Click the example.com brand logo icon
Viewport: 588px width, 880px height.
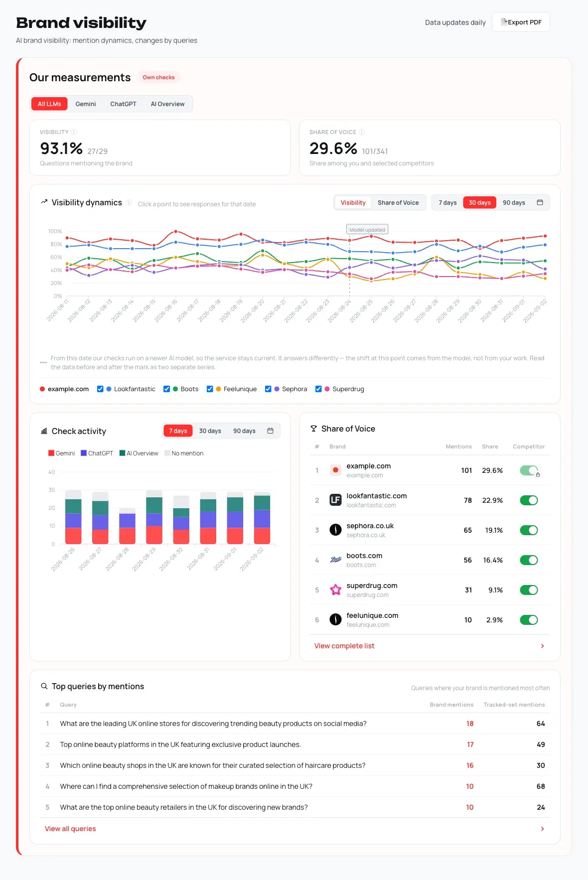(x=335, y=470)
